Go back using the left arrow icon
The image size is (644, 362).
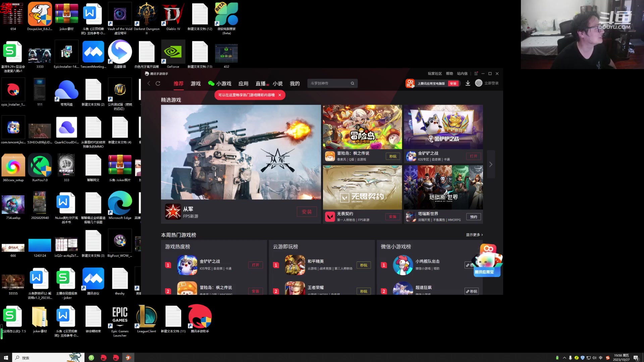tap(149, 83)
